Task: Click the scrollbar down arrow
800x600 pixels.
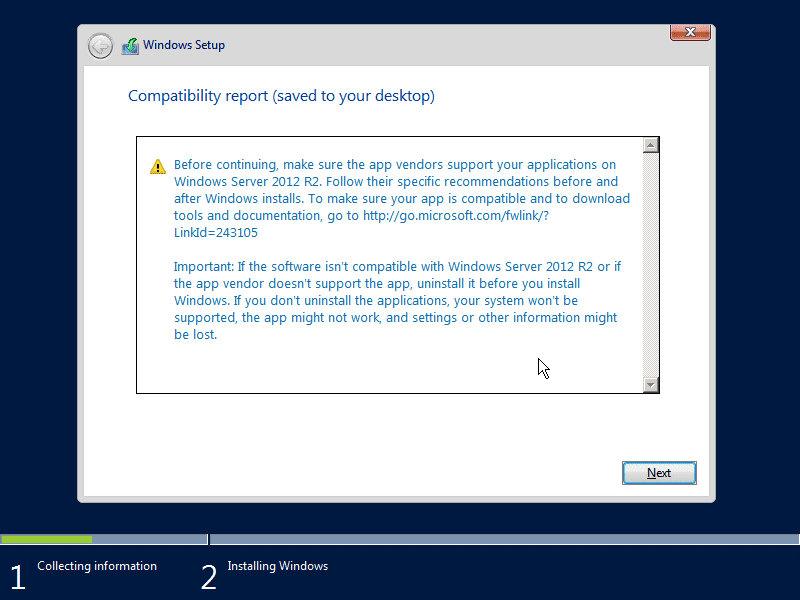Action: pyautogui.click(x=653, y=385)
